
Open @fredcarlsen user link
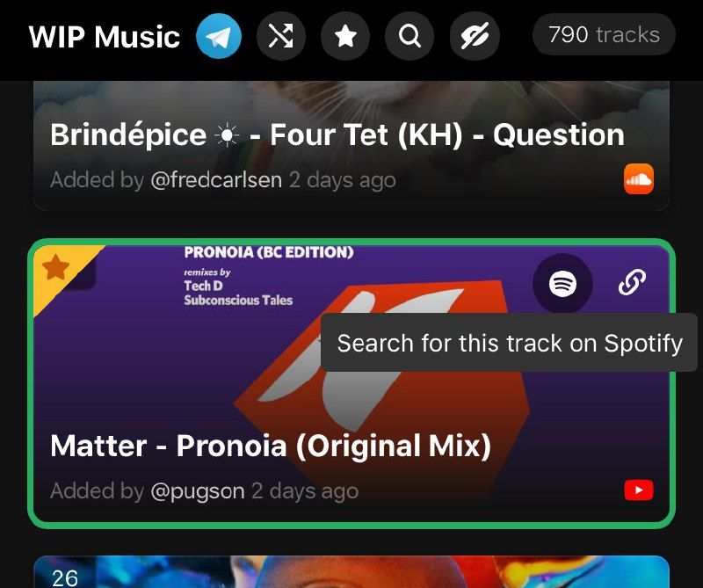[216, 180]
